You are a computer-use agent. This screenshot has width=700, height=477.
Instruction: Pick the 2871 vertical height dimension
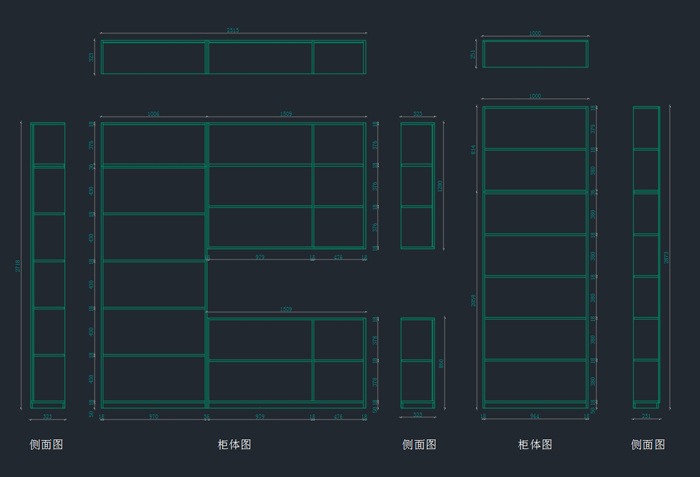tap(667, 256)
